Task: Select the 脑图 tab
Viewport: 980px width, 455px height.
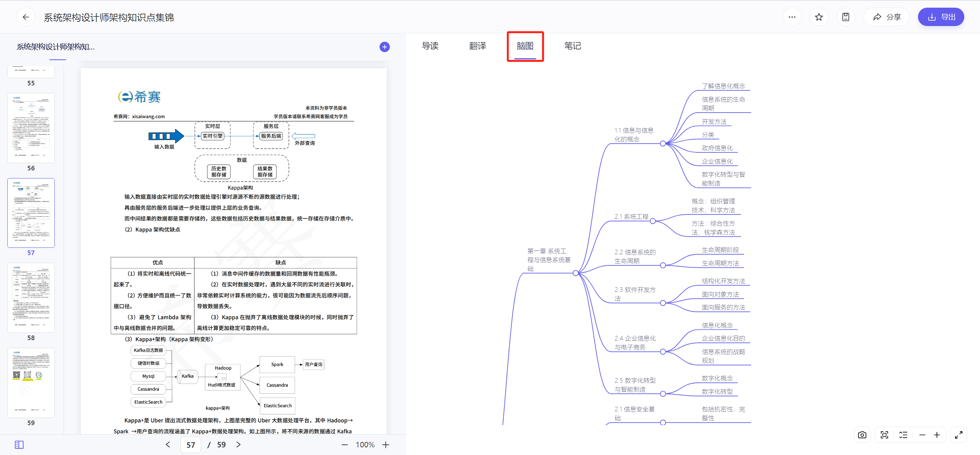Action: point(525,46)
